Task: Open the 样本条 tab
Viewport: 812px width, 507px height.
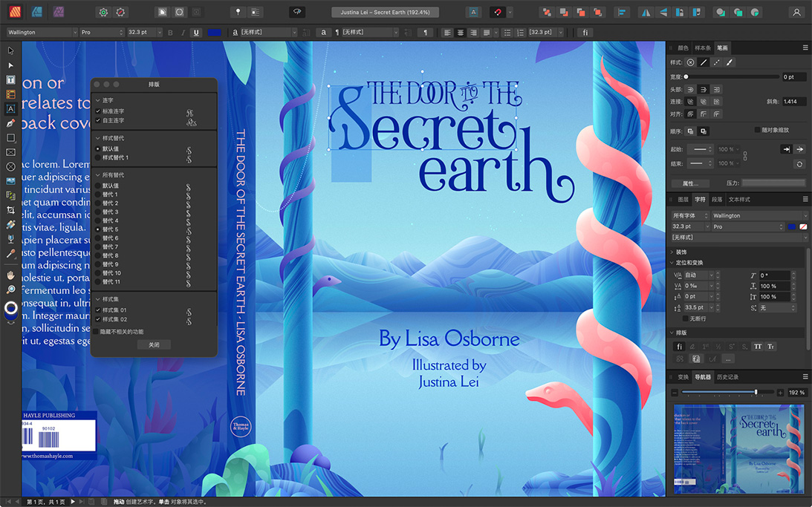Action: (x=702, y=48)
